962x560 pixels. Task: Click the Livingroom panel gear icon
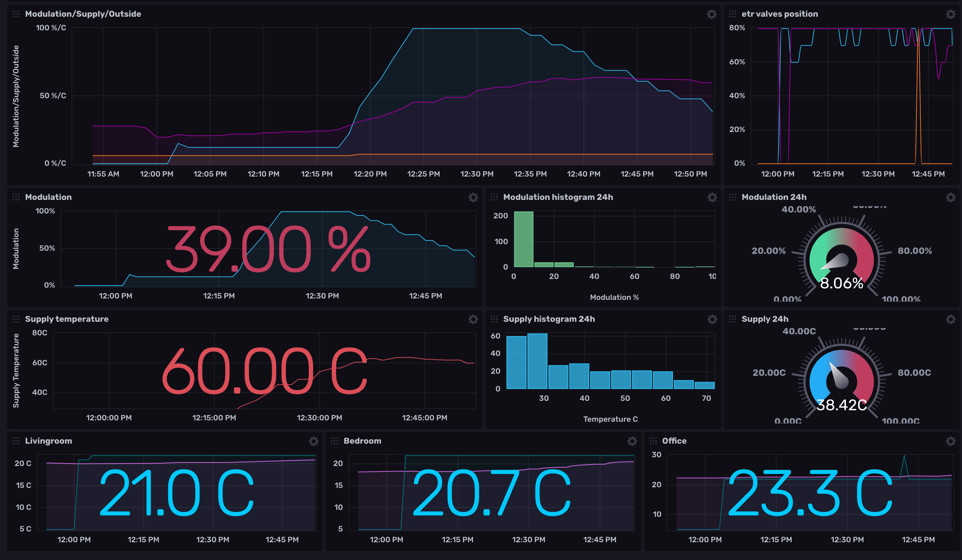click(x=313, y=441)
